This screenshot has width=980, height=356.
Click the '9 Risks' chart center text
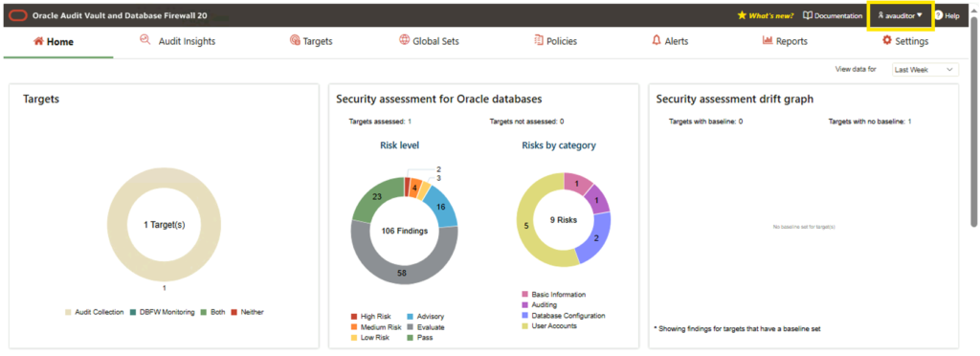coord(563,220)
